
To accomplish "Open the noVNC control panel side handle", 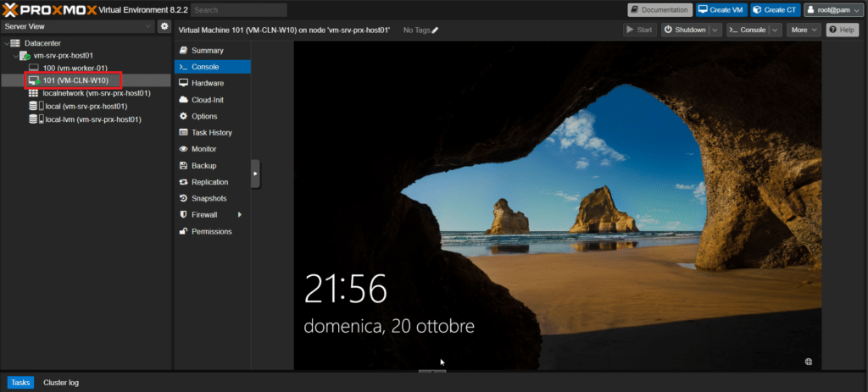I will tap(255, 174).
